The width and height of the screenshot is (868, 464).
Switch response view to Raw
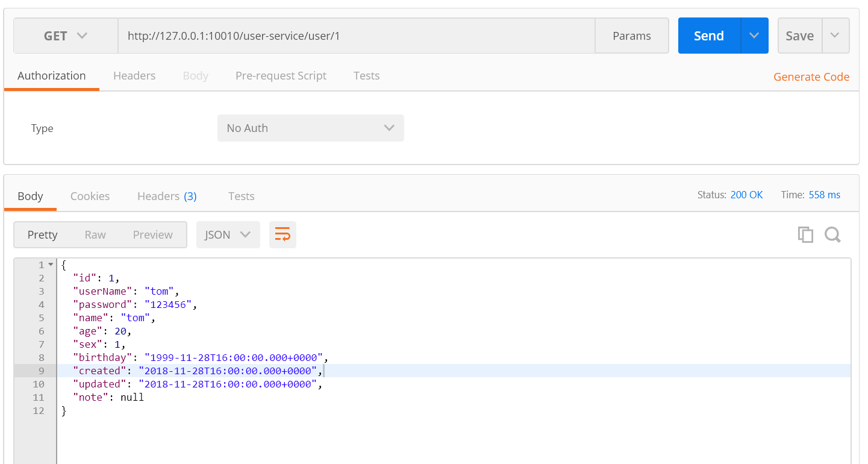[x=95, y=234]
